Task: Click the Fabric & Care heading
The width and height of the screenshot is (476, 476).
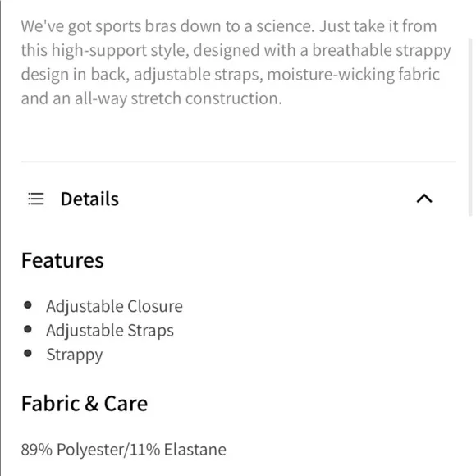Action: pyautogui.click(x=85, y=404)
